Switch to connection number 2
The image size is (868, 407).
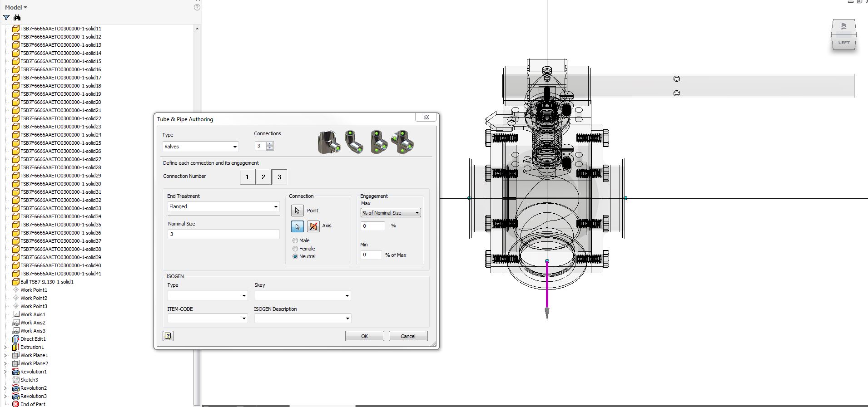tap(263, 177)
